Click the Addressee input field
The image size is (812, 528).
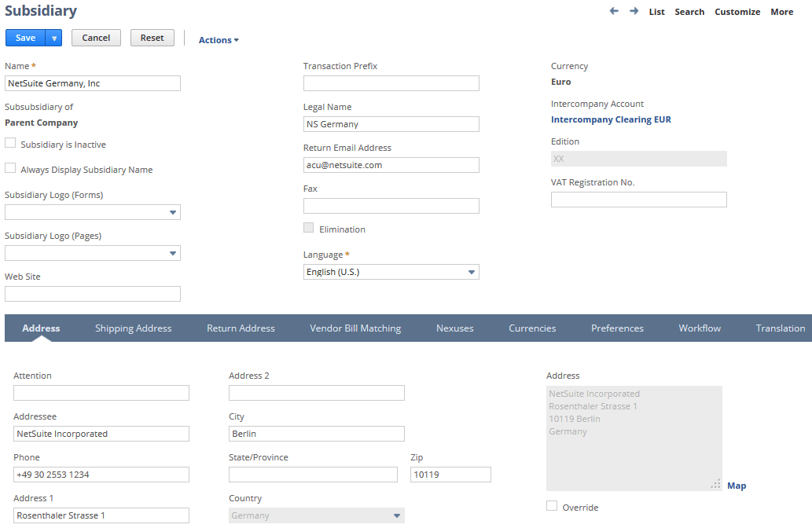[101, 434]
